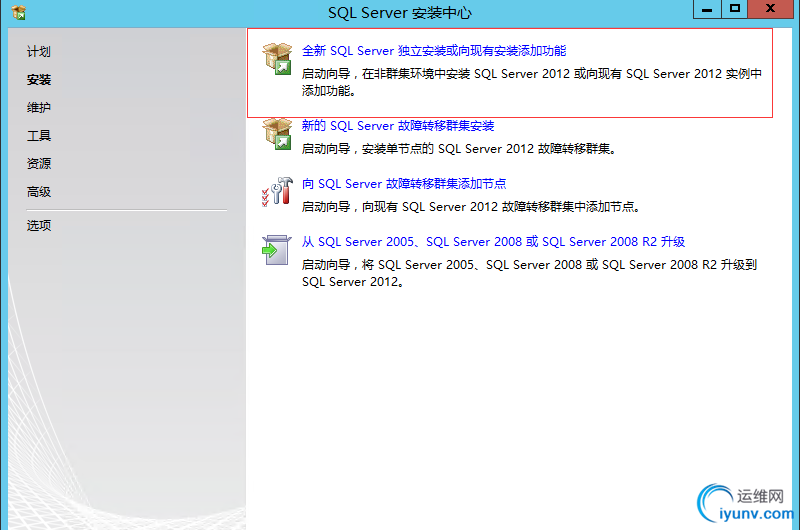
Task: Maximize the SQL Server 安装中心 window
Action: [x=735, y=9]
